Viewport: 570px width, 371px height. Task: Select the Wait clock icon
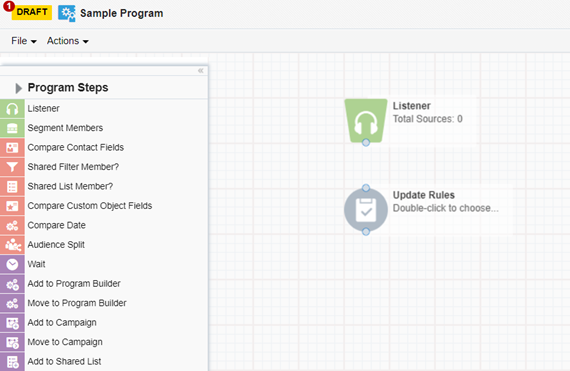click(12, 264)
